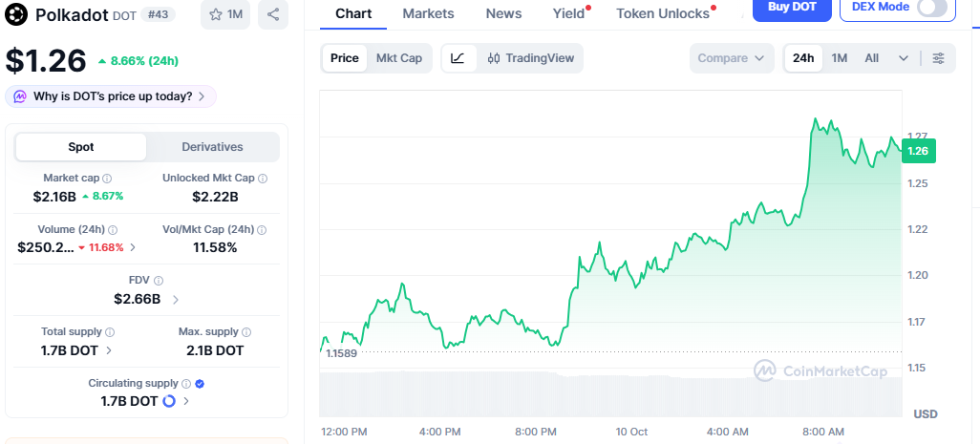
Task: Click the circulating supply progress ring
Action: tap(169, 402)
